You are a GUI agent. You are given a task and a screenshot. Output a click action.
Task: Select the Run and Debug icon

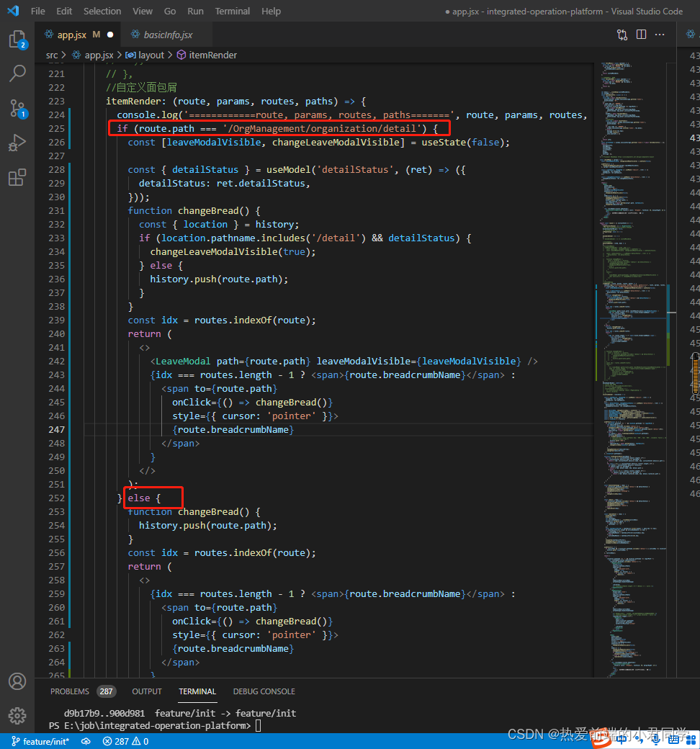(x=18, y=142)
